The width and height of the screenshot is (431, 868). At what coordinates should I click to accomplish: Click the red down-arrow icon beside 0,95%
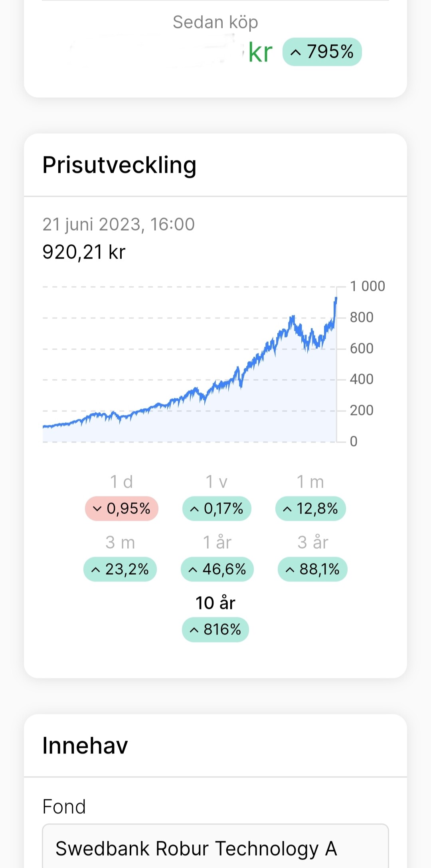pyautogui.click(x=97, y=509)
